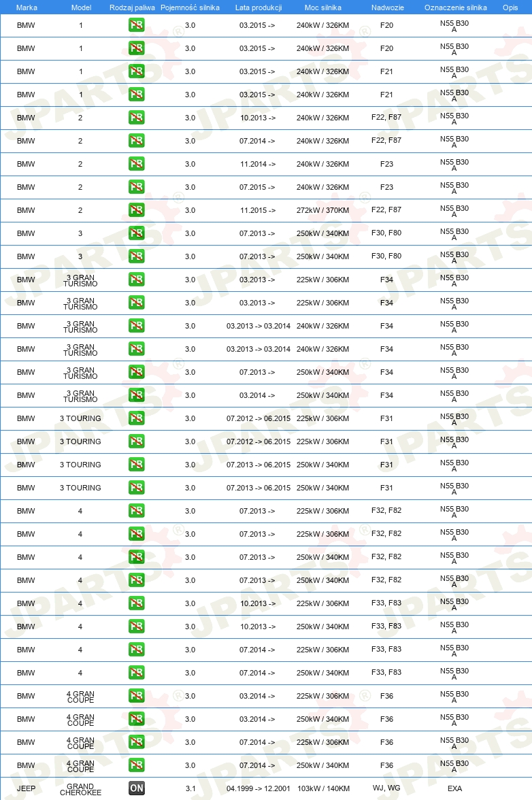This screenshot has width=532, height=800.
Task: Click petrol fuel icon in BMW 2 10.2013 row
Action: tap(136, 117)
